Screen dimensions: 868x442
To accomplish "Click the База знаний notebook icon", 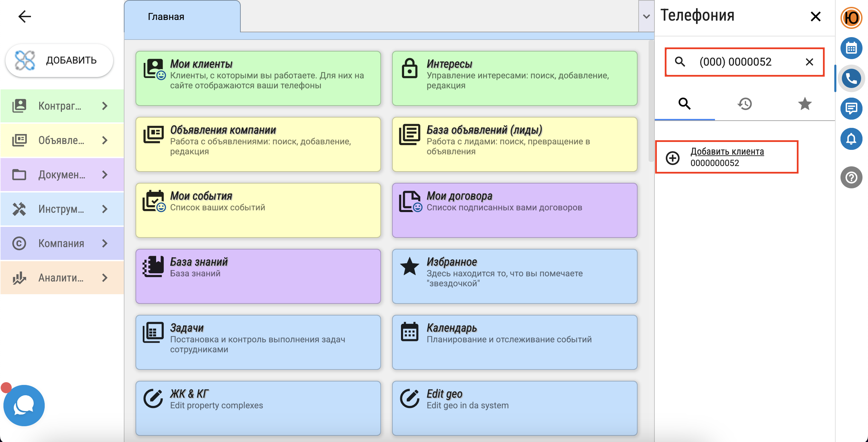I will (x=153, y=266).
